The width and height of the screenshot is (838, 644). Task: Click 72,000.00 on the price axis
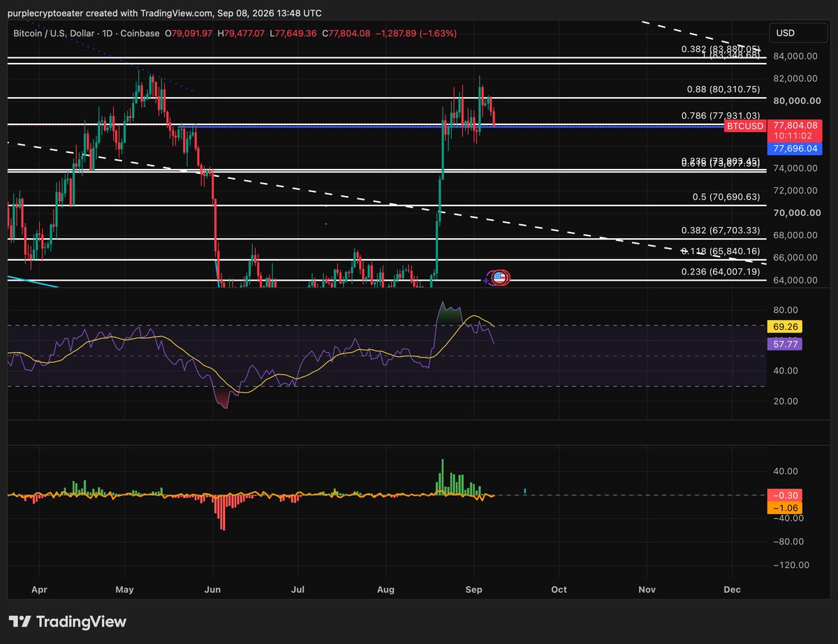(x=795, y=190)
